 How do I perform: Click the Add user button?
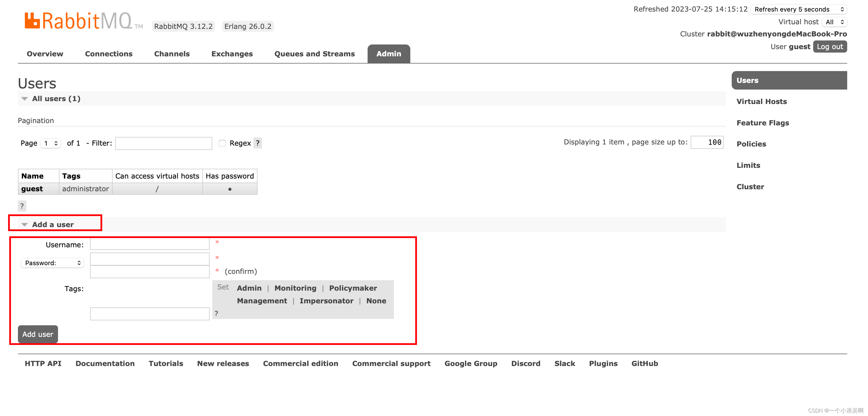point(37,334)
